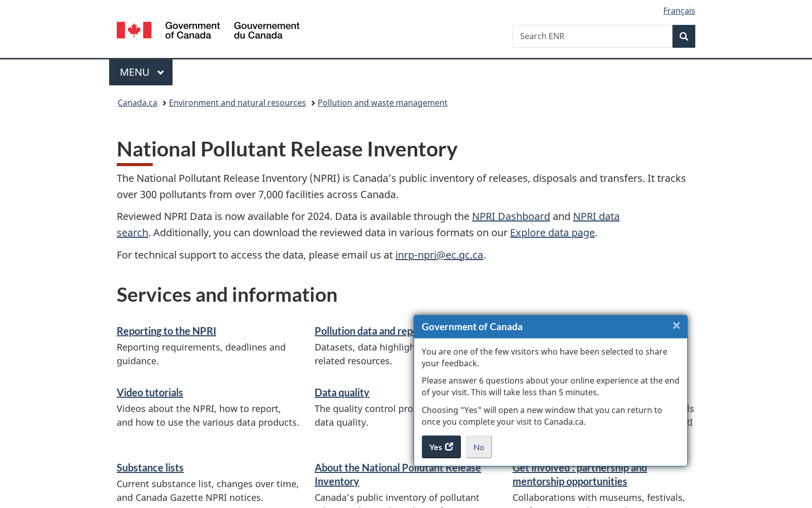Follow the NPRI data search link
This screenshot has width=812, height=508.
coord(596,216)
